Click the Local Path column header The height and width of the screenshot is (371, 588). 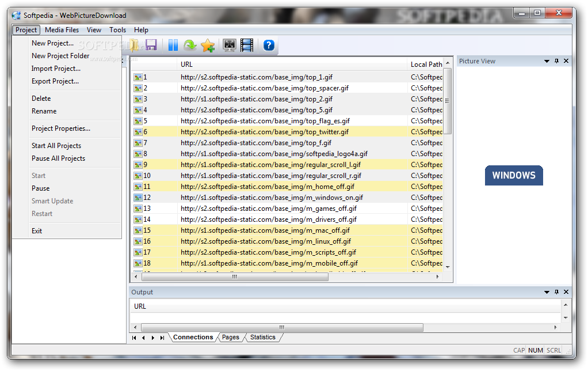point(426,64)
